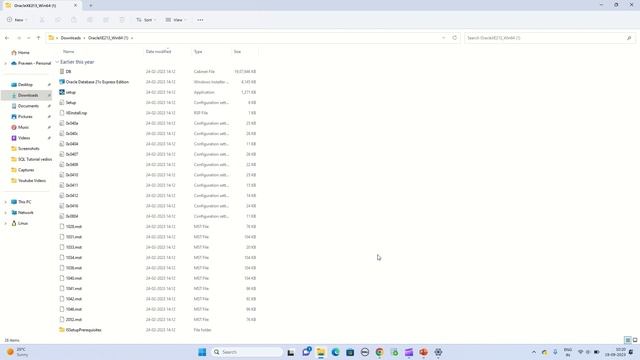Open Documents in the sidebar

(28, 106)
